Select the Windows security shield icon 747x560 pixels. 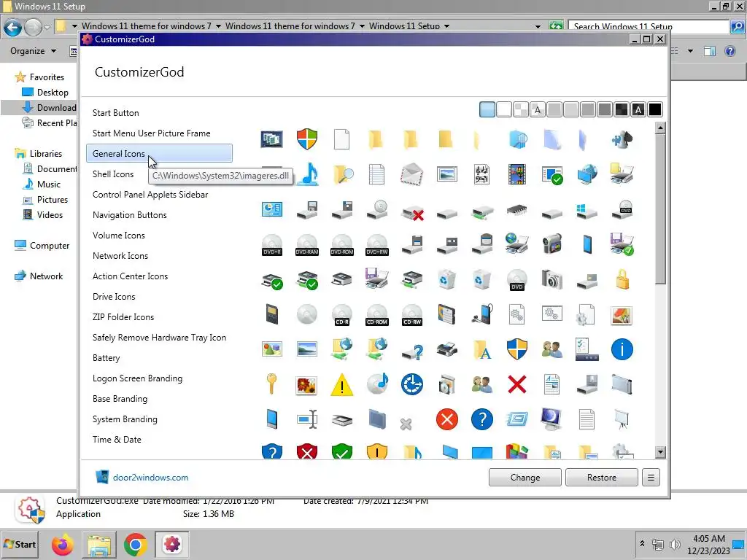(x=307, y=139)
